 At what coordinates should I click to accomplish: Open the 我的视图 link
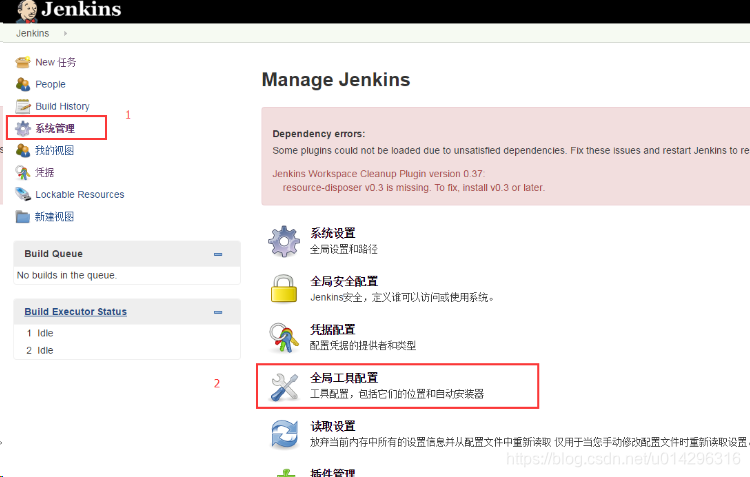55,150
